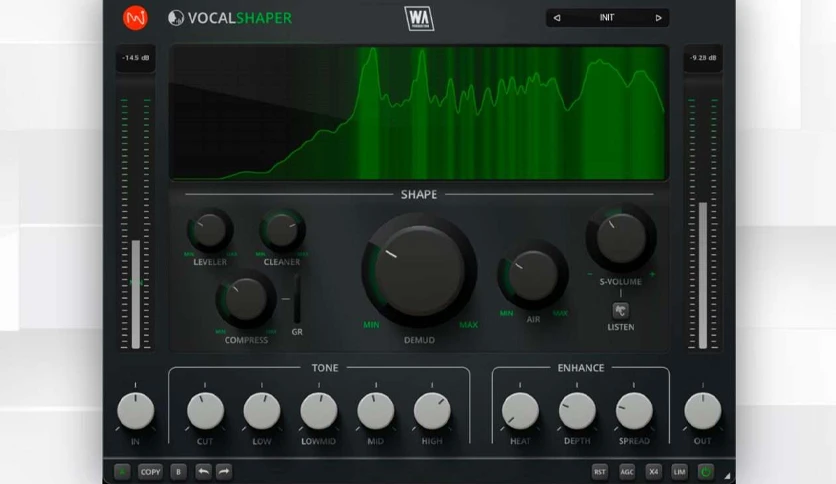The width and height of the screenshot is (836, 484).
Task: Click the input level readout -14.5 dB
Action: click(135, 58)
